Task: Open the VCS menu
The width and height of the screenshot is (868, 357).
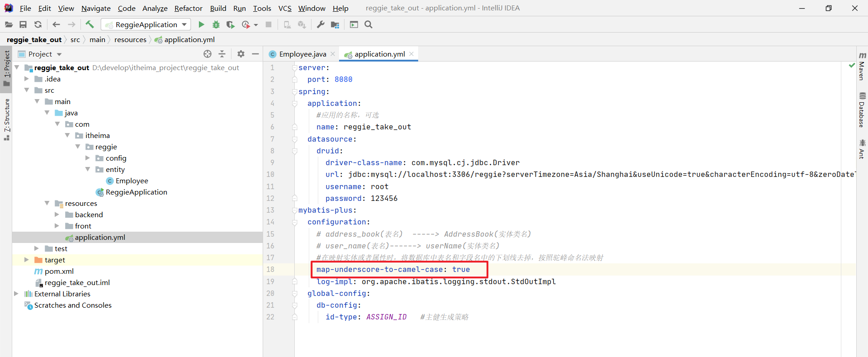Action: coord(285,8)
